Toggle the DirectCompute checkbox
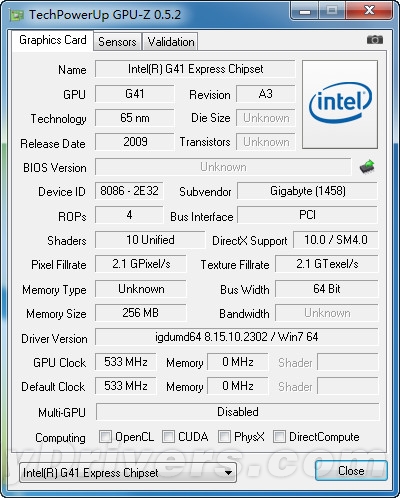This screenshot has height=498, width=400. point(279,436)
